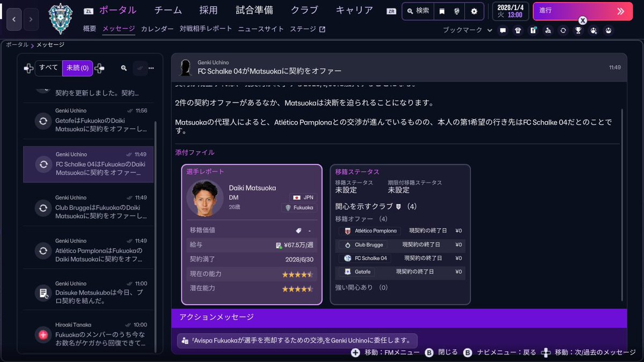Select the ポータル top menu

(x=118, y=10)
